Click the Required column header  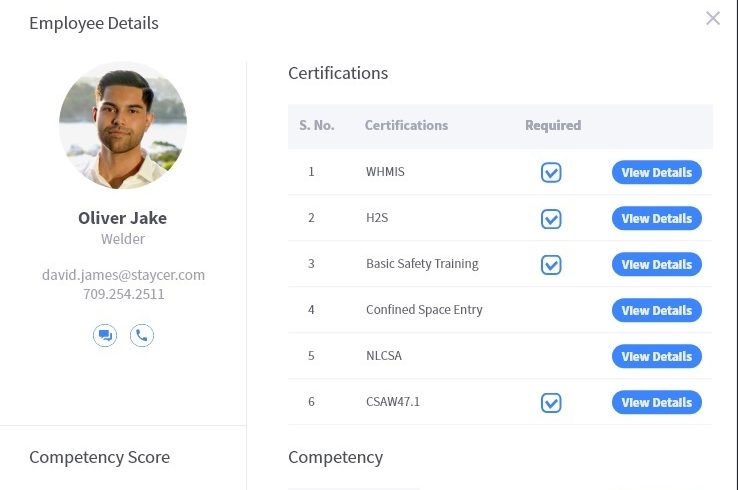(x=553, y=126)
